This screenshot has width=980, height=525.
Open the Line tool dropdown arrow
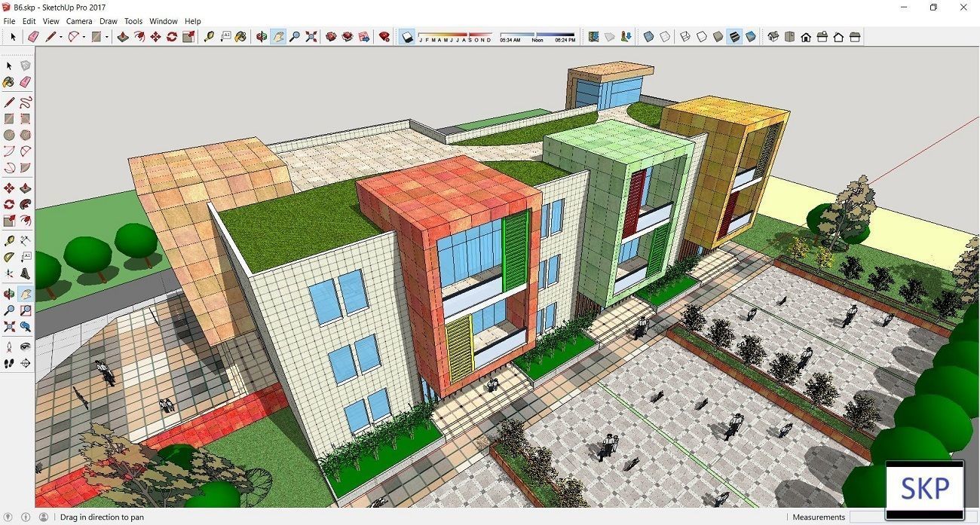tap(60, 36)
